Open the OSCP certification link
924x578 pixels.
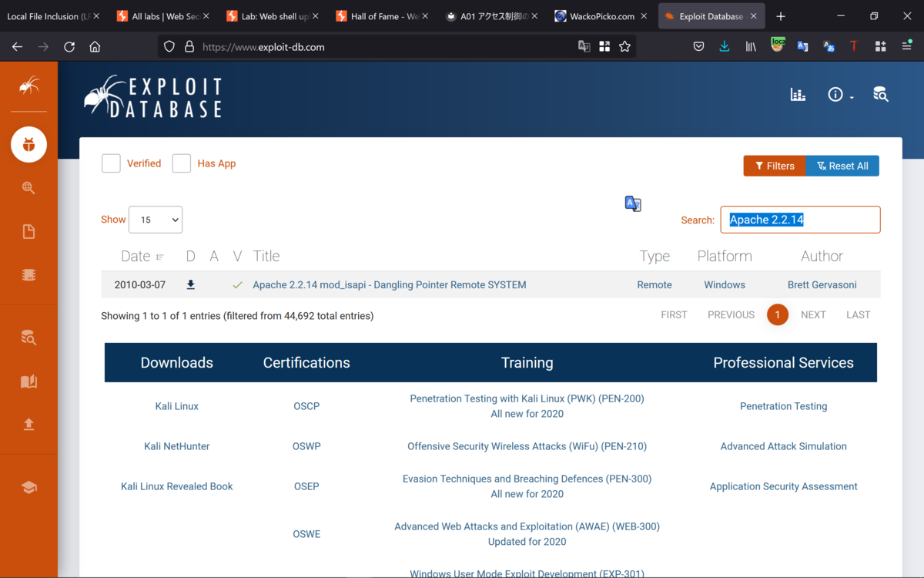306,406
